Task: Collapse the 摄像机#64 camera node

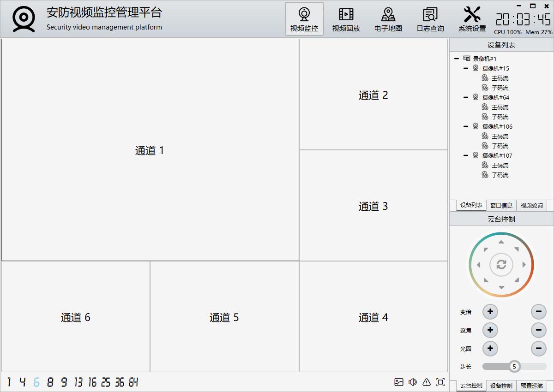Action: point(466,97)
